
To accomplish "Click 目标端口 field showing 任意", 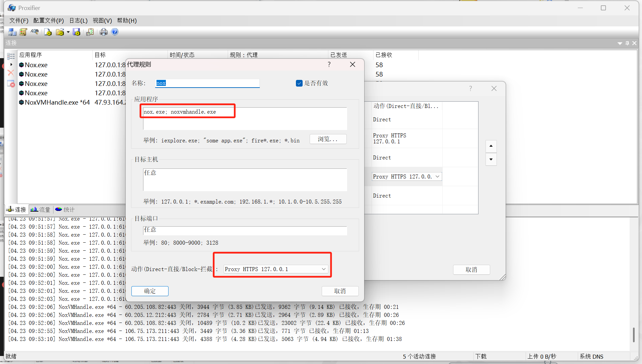I will [x=245, y=230].
